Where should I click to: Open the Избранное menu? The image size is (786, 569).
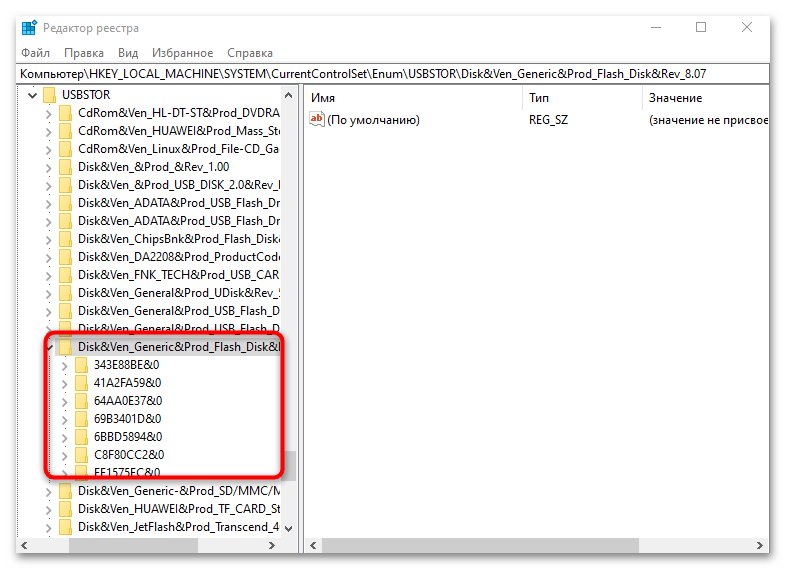(182, 53)
